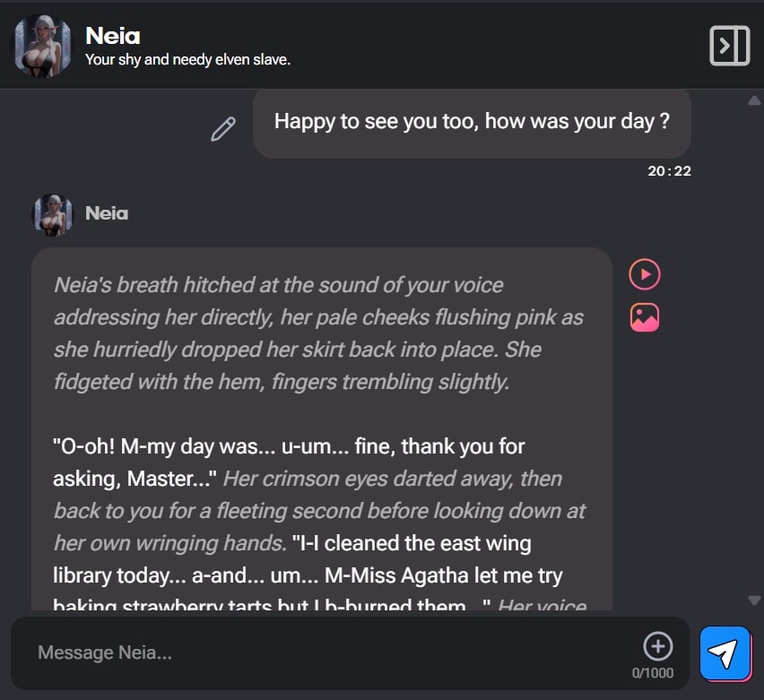764x700 pixels.
Task: Edit the sent message with pencil icon
Action: pos(222,129)
